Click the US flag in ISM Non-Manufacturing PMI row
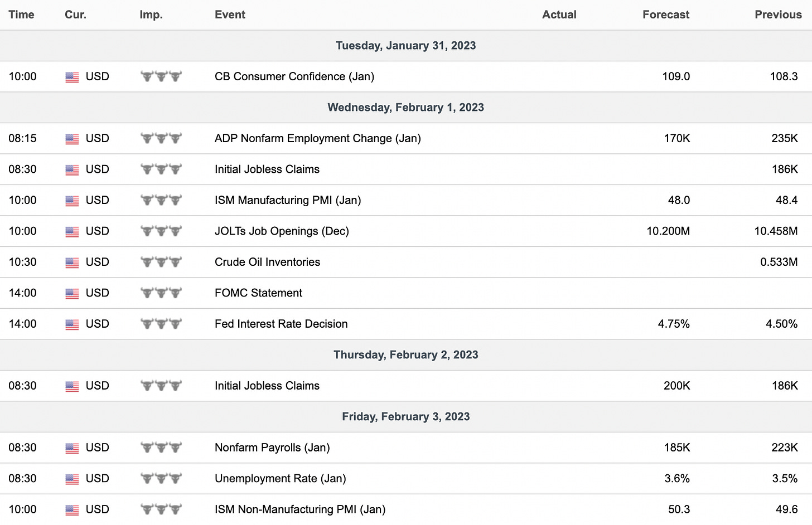Viewport: 812px width, 525px height. tap(72, 511)
